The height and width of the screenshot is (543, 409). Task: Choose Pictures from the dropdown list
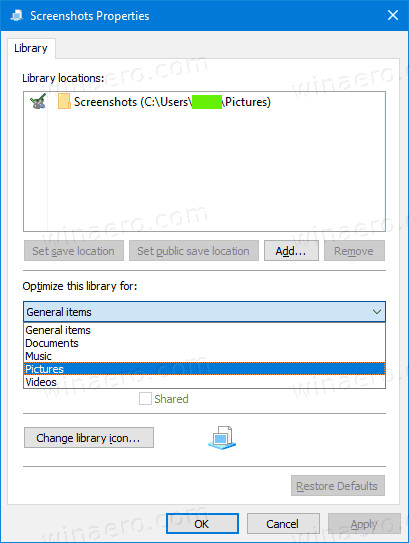click(204, 369)
